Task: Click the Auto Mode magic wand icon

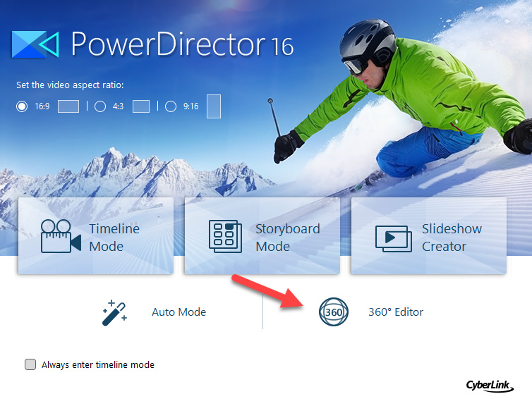Action: coord(115,313)
